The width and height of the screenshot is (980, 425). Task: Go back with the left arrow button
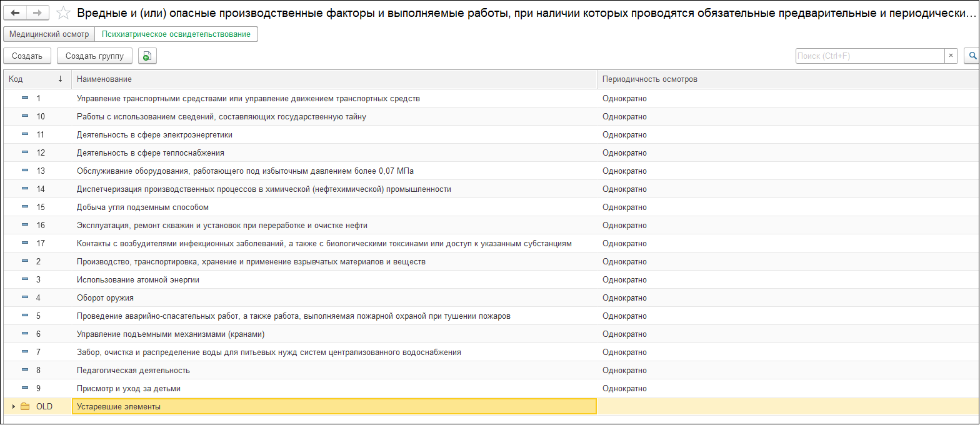click(16, 12)
